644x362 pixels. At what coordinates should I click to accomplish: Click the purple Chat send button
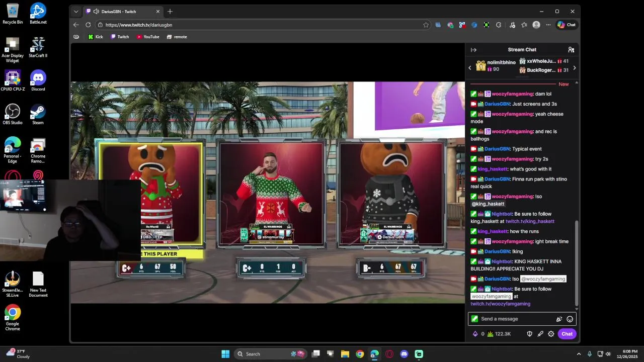pos(567,334)
